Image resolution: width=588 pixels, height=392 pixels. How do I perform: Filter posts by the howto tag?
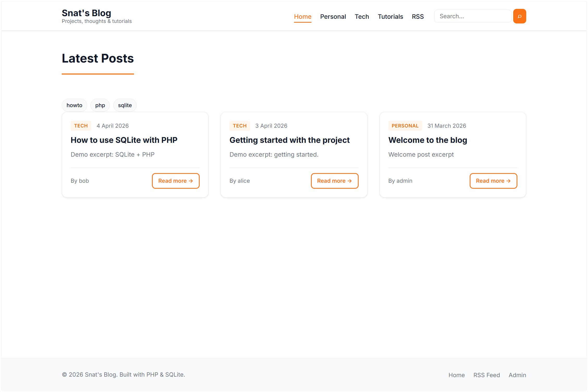[74, 105]
